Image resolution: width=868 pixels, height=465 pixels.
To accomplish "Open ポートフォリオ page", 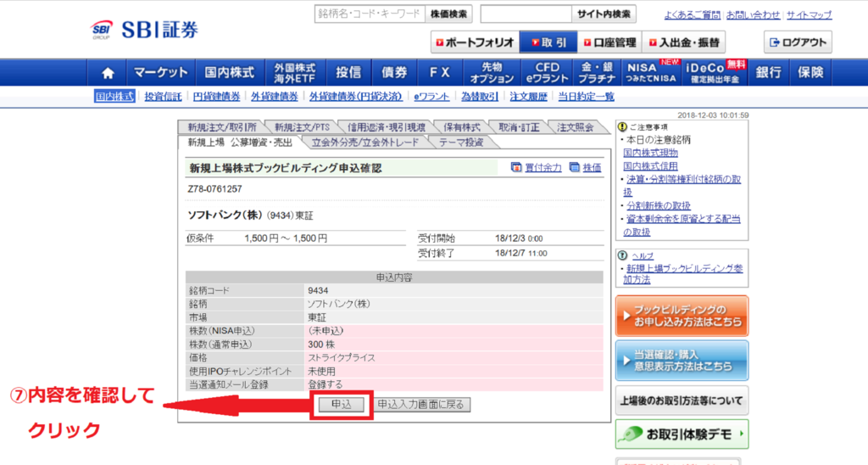I will pos(475,42).
